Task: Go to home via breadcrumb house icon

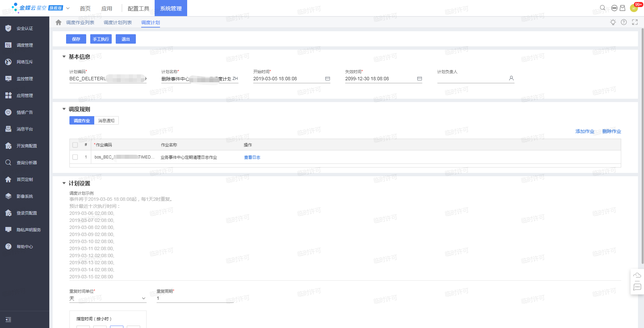Action: 58,22
